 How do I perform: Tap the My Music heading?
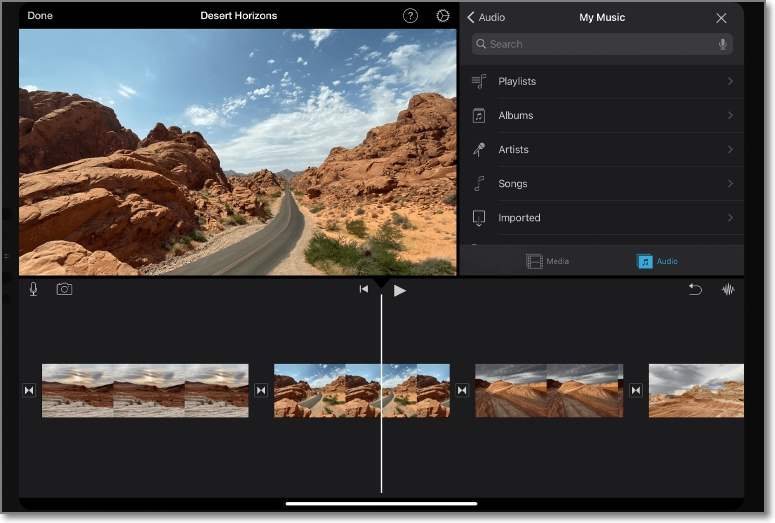click(602, 17)
